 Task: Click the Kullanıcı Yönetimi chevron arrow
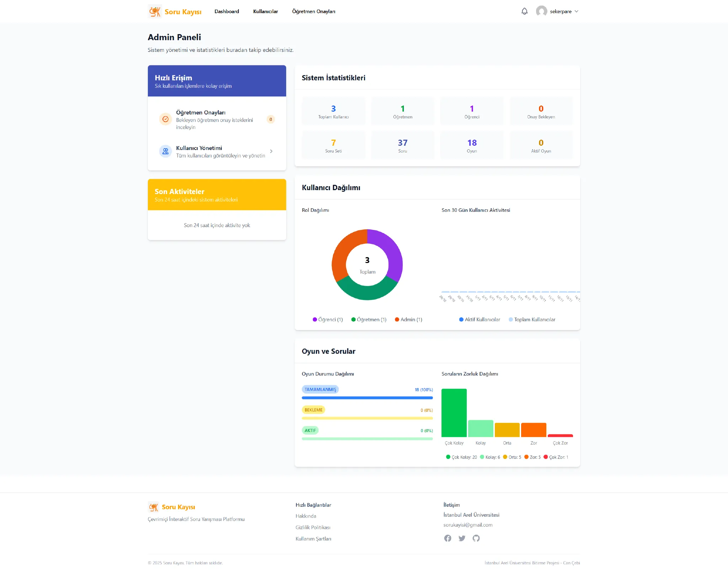point(271,151)
